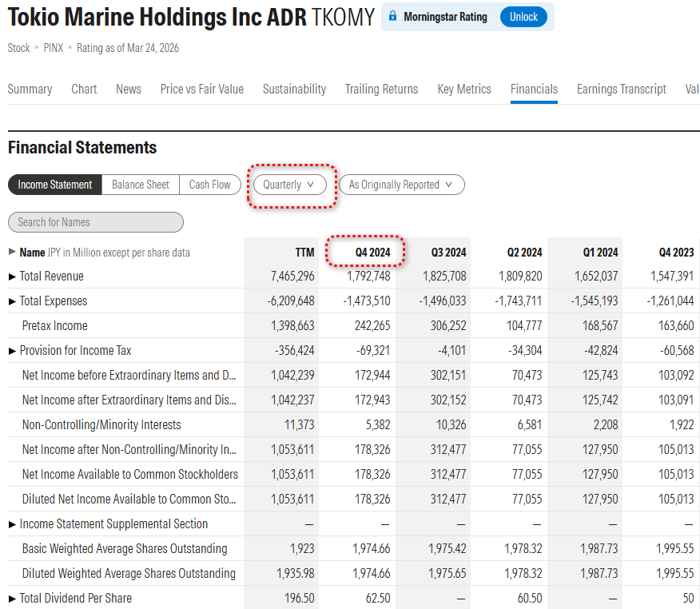Expand the Total Revenue row
Image resolution: width=700 pixels, height=609 pixels.
click(x=12, y=277)
